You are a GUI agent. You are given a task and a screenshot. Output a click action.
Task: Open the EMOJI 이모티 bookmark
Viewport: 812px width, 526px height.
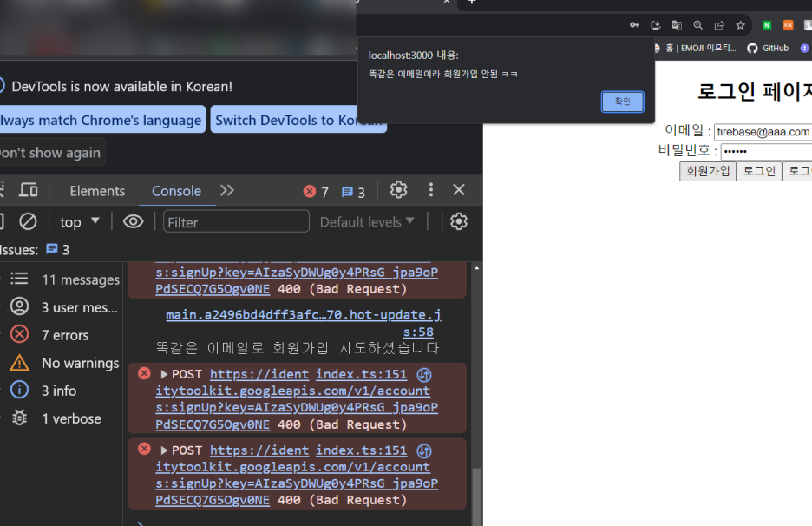click(695, 49)
